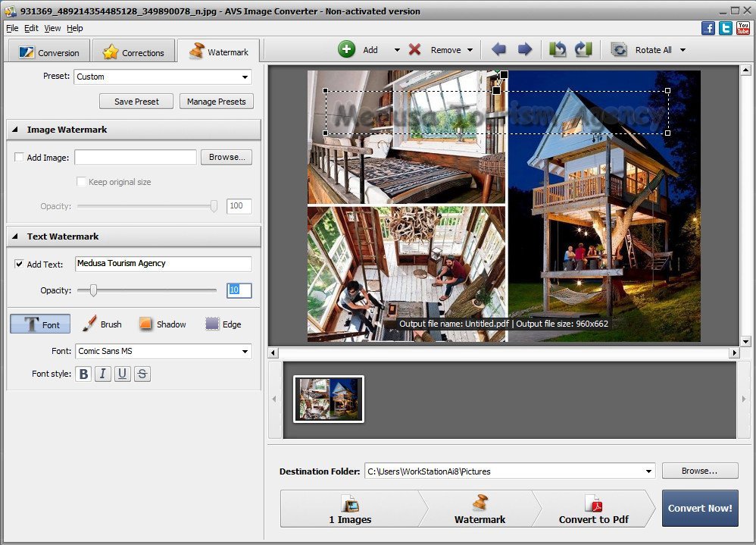
Task: Select the rotate clockwise icon
Action: tap(583, 49)
